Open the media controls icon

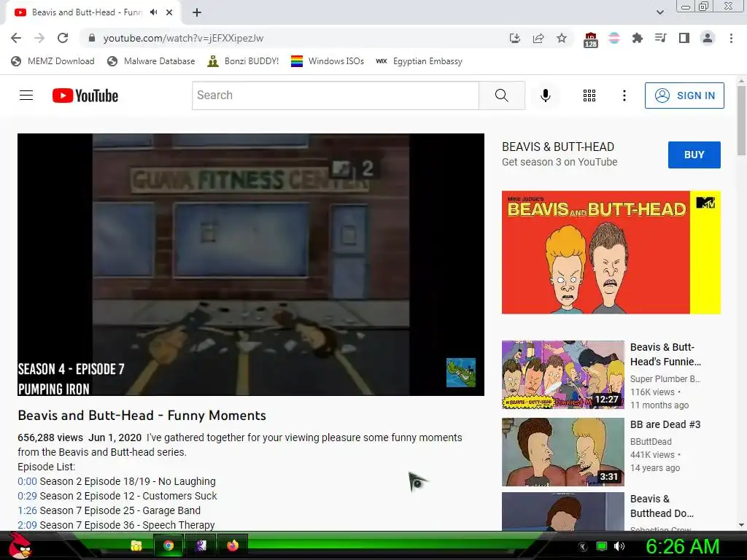[661, 38]
